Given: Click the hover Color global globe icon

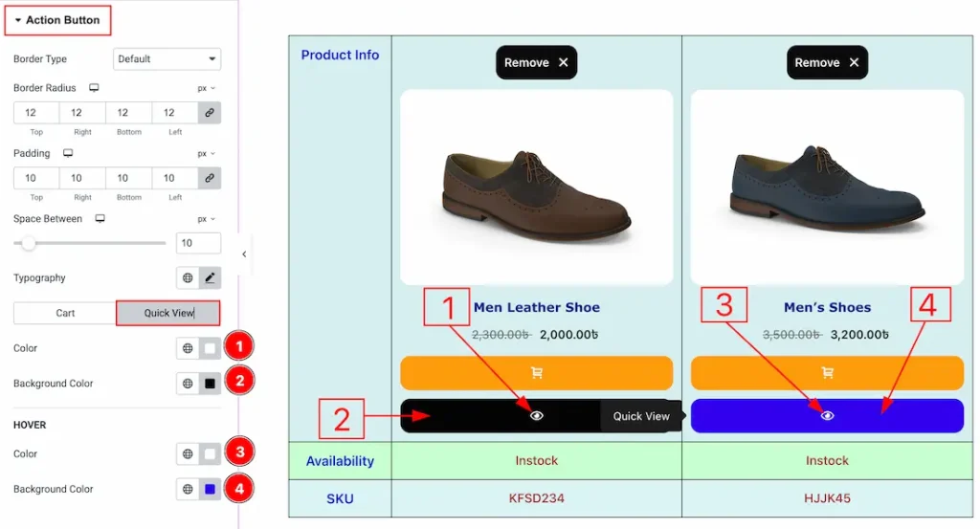Looking at the screenshot, I should tap(188, 454).
